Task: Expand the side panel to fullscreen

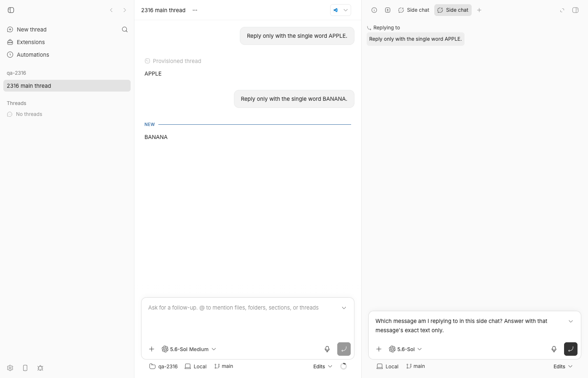Action: point(562,10)
